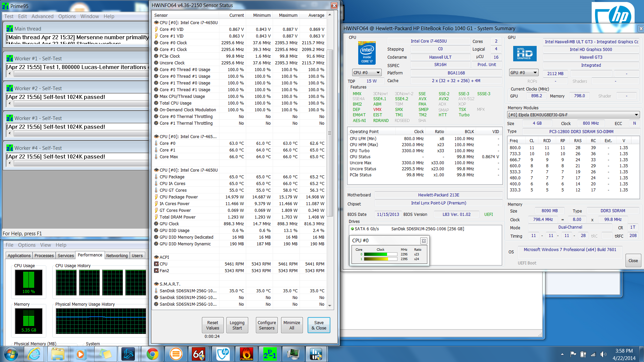The width and height of the screenshot is (644, 362).
Task: Close the small CPU #0 clock popup
Action: click(423, 241)
